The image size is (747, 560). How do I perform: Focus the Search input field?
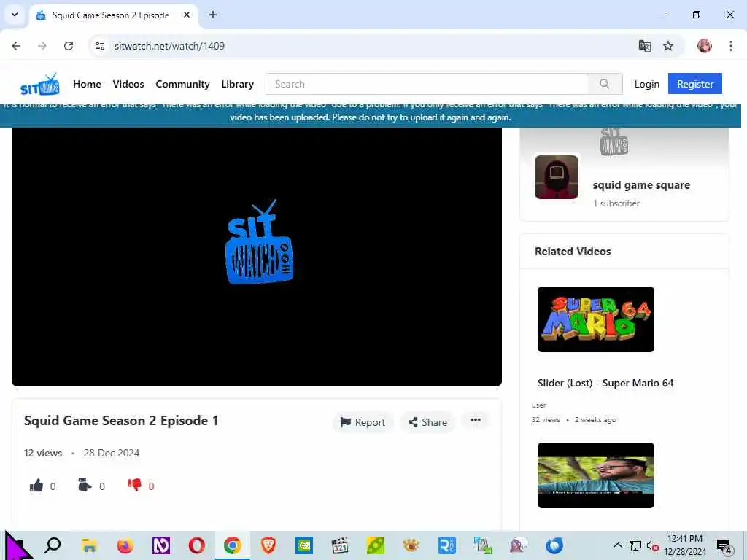point(426,84)
